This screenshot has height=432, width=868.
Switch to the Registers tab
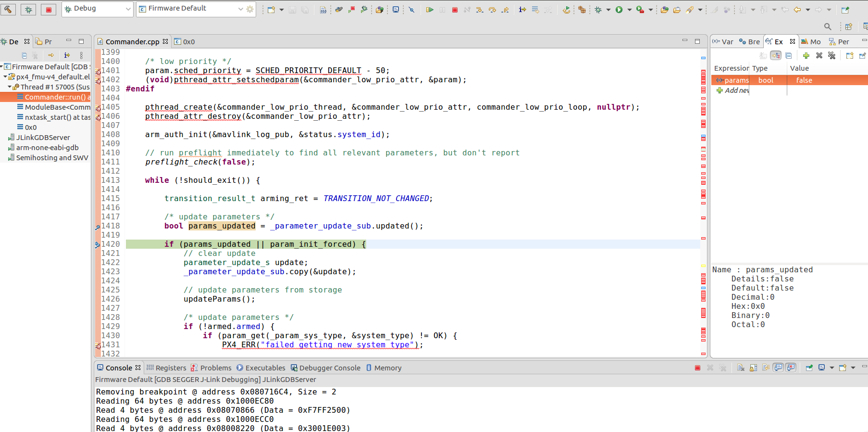click(x=166, y=368)
